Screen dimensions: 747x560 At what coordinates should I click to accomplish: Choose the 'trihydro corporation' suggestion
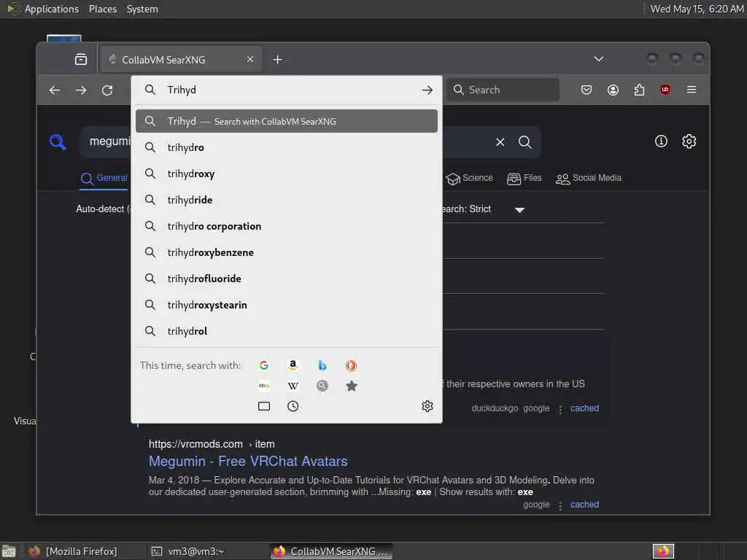click(286, 226)
